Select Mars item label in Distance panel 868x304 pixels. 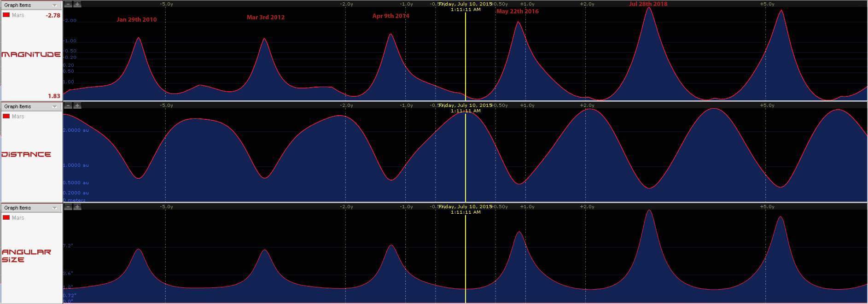click(x=18, y=117)
